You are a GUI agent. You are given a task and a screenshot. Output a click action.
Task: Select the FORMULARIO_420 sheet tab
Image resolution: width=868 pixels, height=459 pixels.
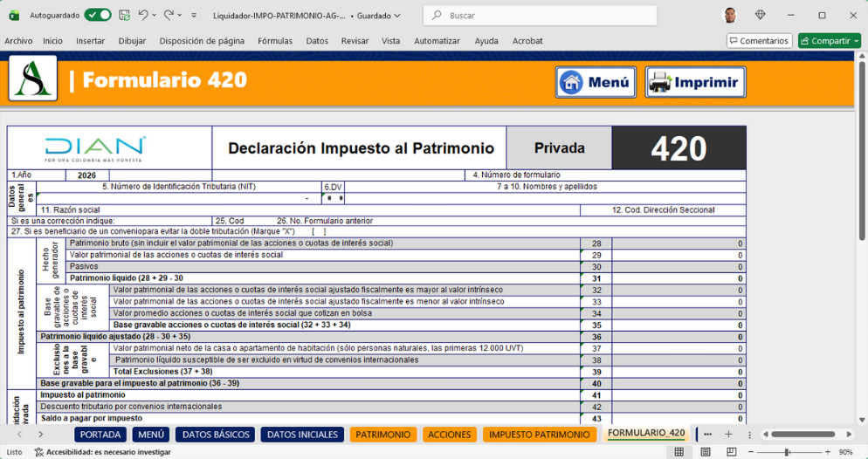click(x=646, y=434)
